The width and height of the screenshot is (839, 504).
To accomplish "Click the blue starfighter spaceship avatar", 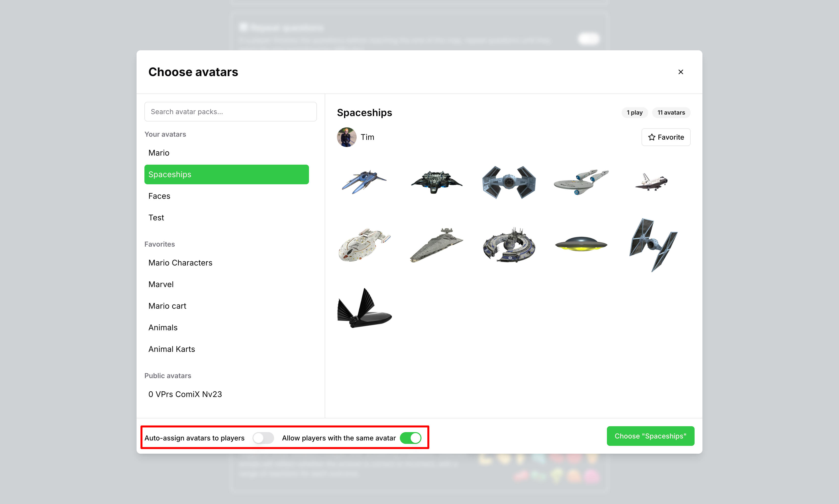I will tap(364, 182).
